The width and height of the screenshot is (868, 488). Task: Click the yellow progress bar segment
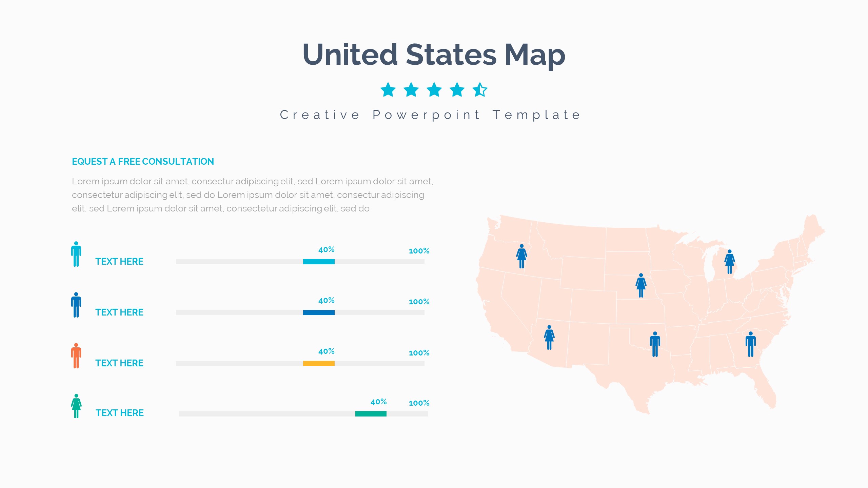pos(319,363)
